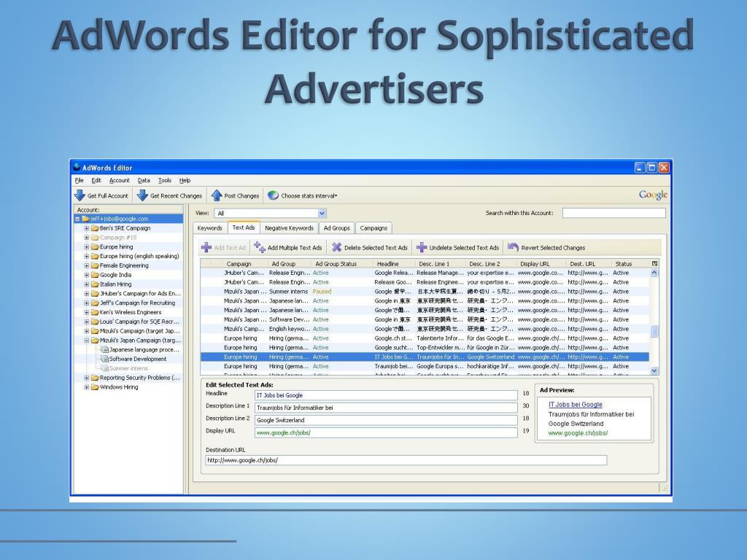Click the Search within this Account field

[614, 213]
